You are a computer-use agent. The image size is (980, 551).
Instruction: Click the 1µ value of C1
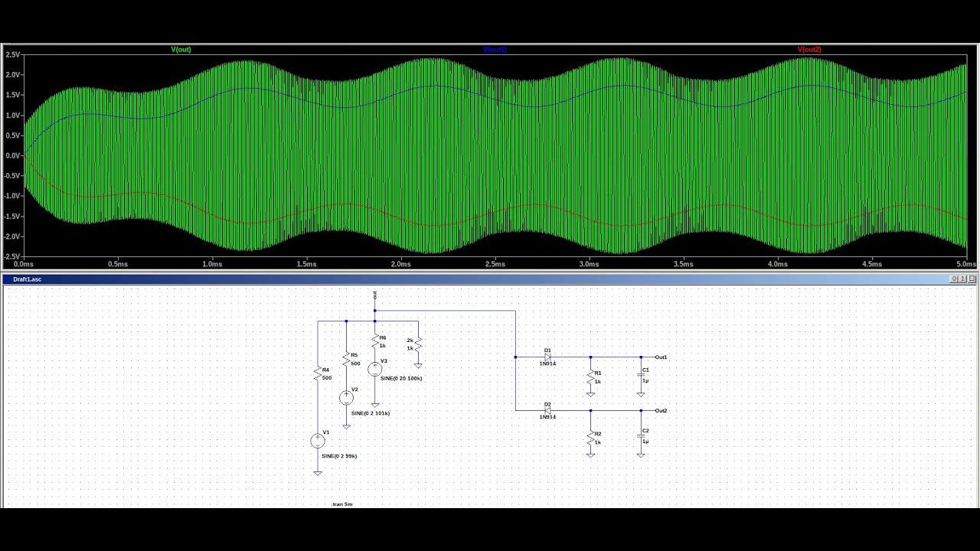[645, 380]
